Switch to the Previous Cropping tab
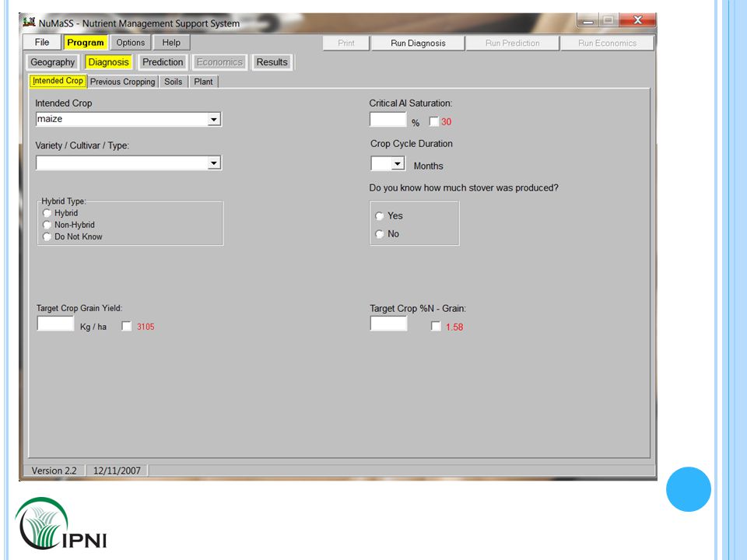Screen dimensions: 747x560 [122, 82]
